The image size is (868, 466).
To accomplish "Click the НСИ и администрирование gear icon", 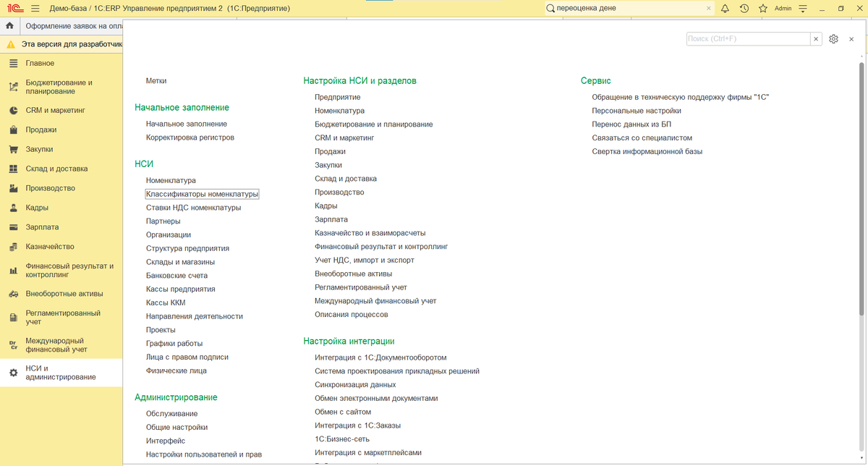I will click(12, 373).
